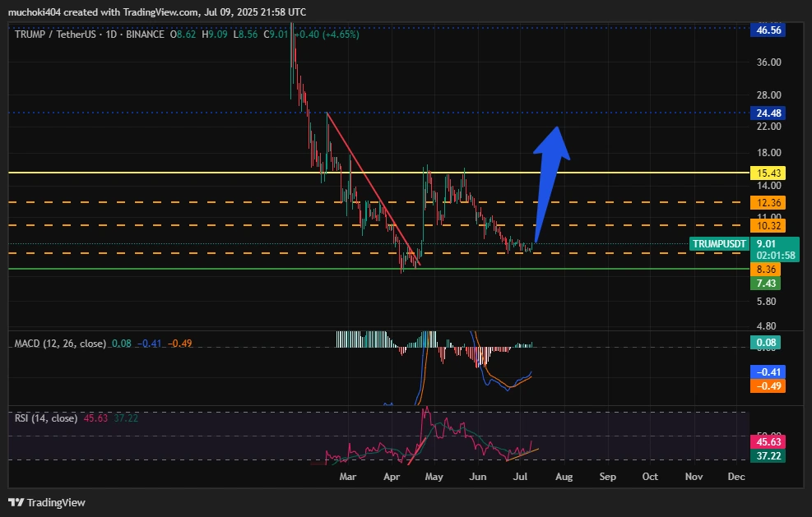Open the RSI (14, close) indicator legend
The image size is (812, 517).
click(x=46, y=418)
